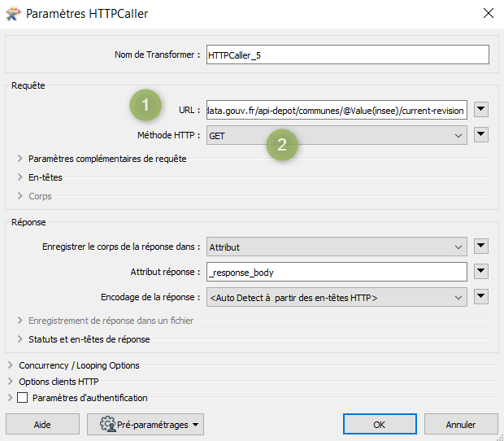Click the 'Enregistrer le corps de la réponse dans :' label
504x441 pixels.
pos(121,247)
